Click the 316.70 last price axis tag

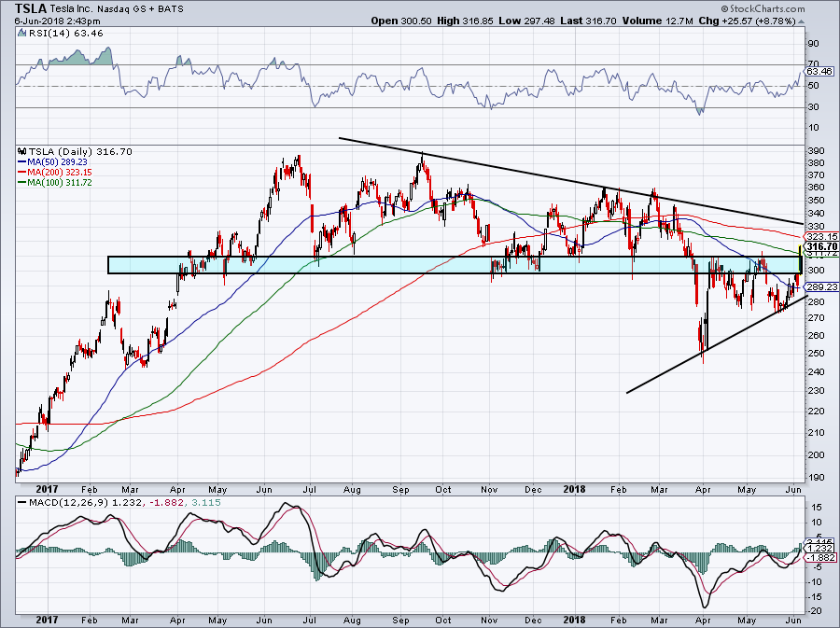coord(819,246)
